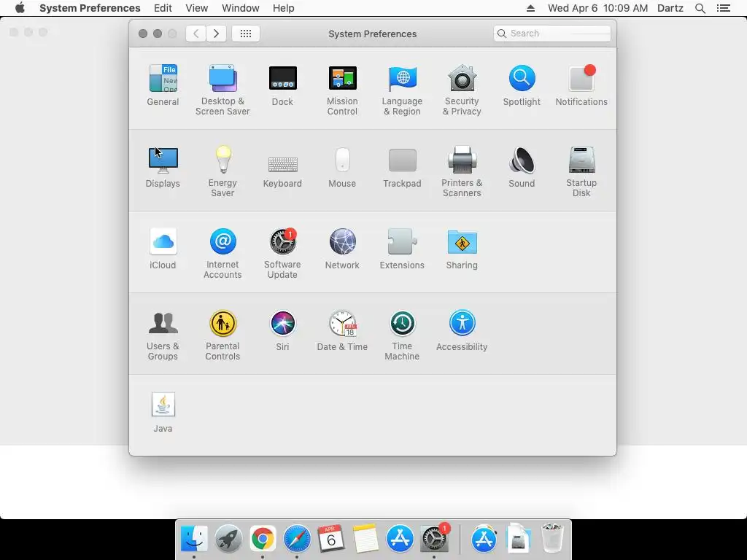Click the eject icon in menu bar
Image resolution: width=747 pixels, height=560 pixels.
click(531, 8)
